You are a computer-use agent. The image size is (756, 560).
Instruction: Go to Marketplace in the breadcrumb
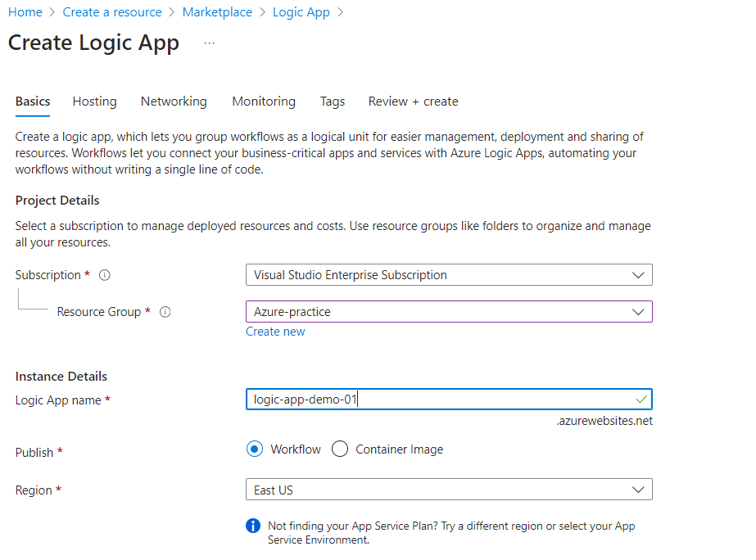point(217,12)
